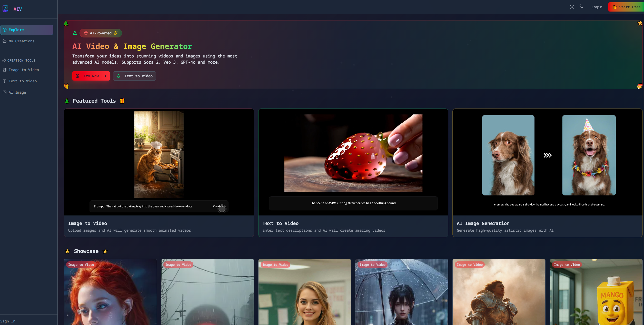This screenshot has height=325, width=644.
Task: Toggle the light/dark theme with sun icon
Action: (572, 7)
